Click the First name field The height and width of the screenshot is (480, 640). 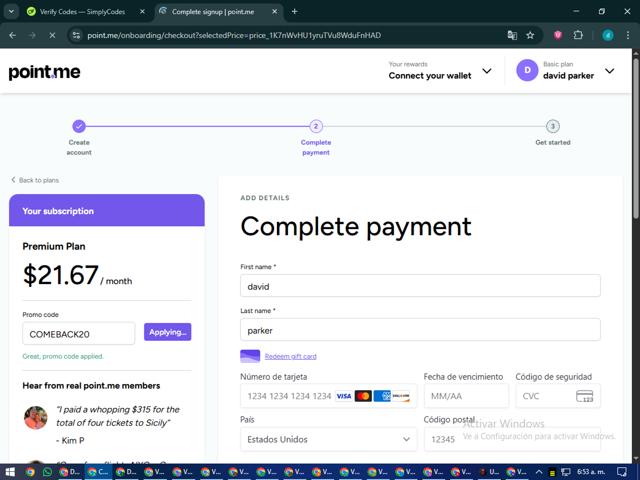[x=420, y=286]
